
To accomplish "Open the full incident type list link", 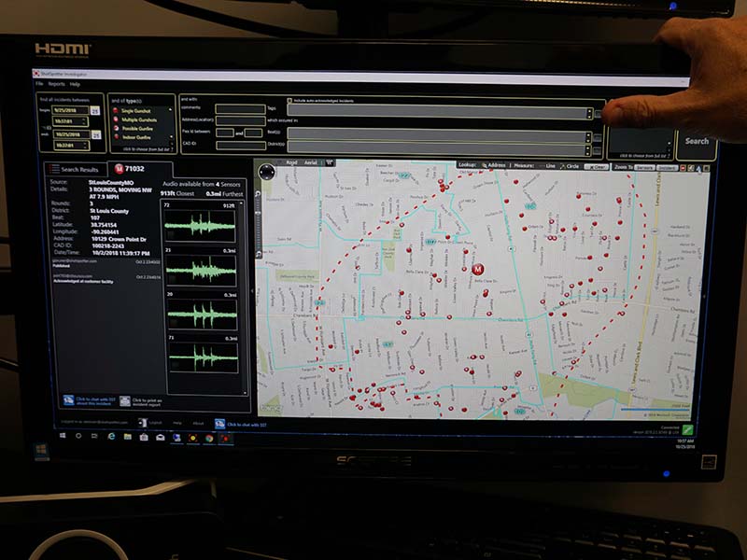I will coord(148,149).
